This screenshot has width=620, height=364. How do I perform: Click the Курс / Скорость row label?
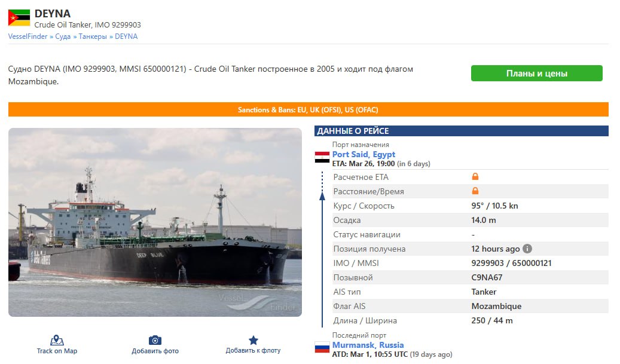tap(364, 206)
